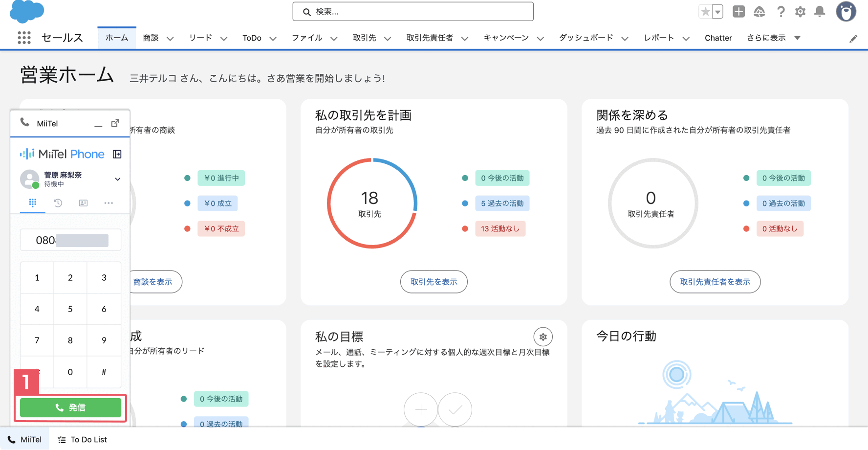Dial digit 5 on keypad
Image resolution: width=868 pixels, height=450 pixels.
click(x=70, y=309)
